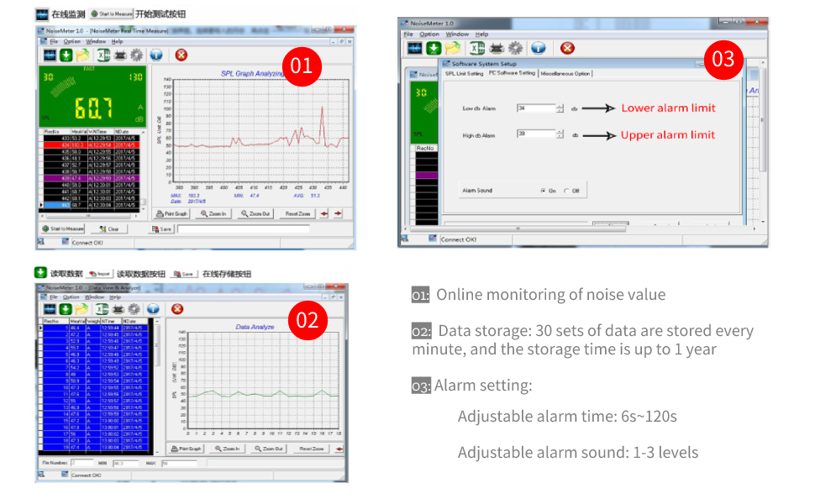Click the green download icon in Data View & Analyze window

pos(66,309)
